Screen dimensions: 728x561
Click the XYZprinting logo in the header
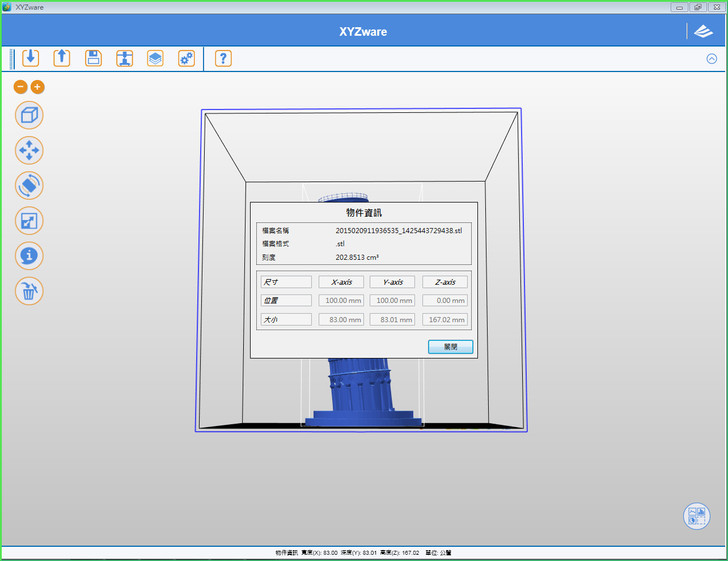(x=703, y=31)
